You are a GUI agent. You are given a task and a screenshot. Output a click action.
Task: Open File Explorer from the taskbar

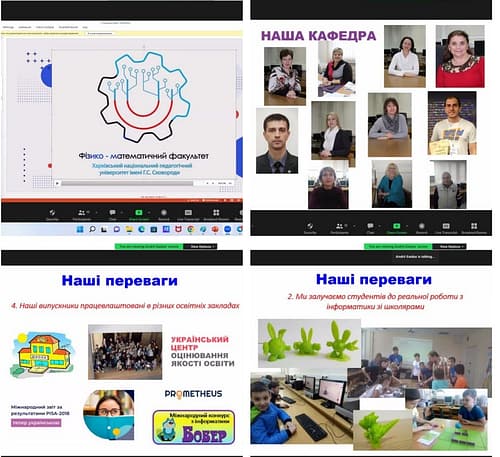click(x=129, y=229)
